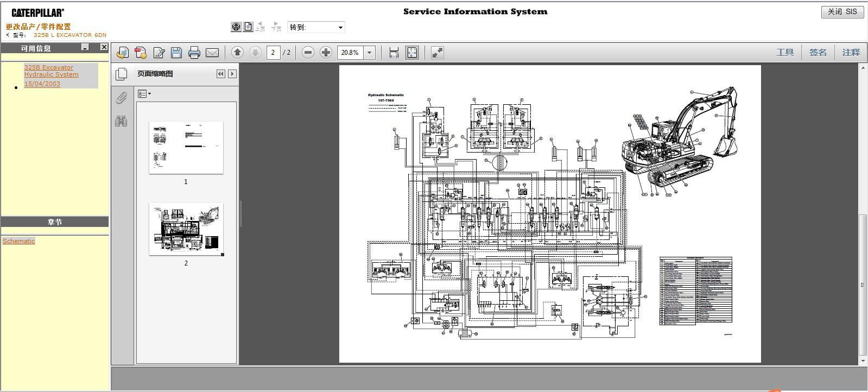Zoom out with the minus button

(x=308, y=53)
